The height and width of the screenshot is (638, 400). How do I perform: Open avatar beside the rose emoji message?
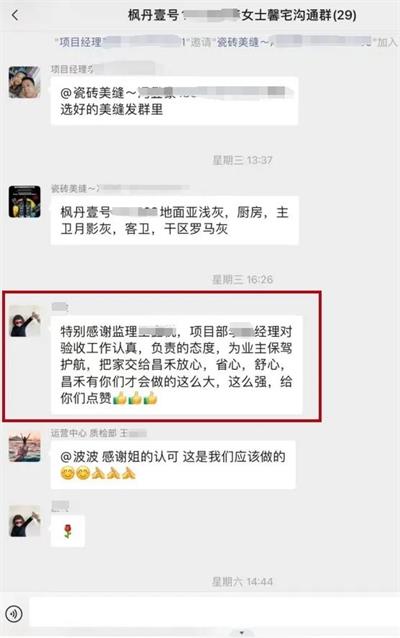tap(24, 521)
